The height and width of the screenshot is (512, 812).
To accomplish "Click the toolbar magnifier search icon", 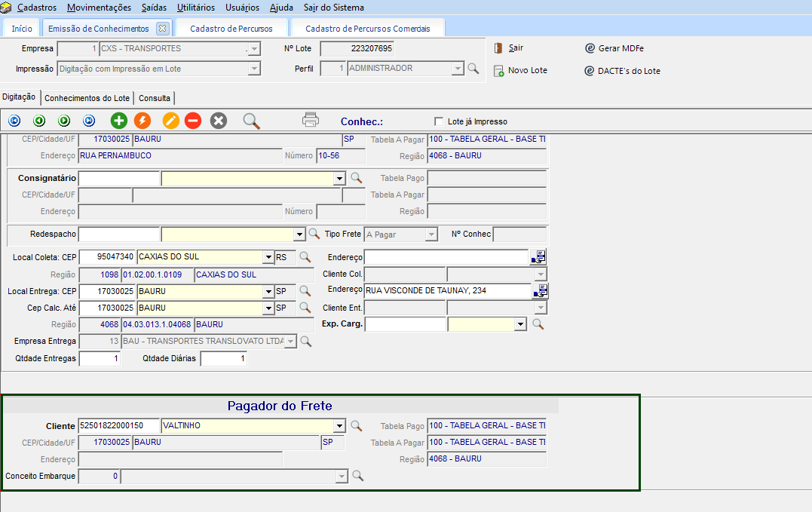I will point(251,121).
